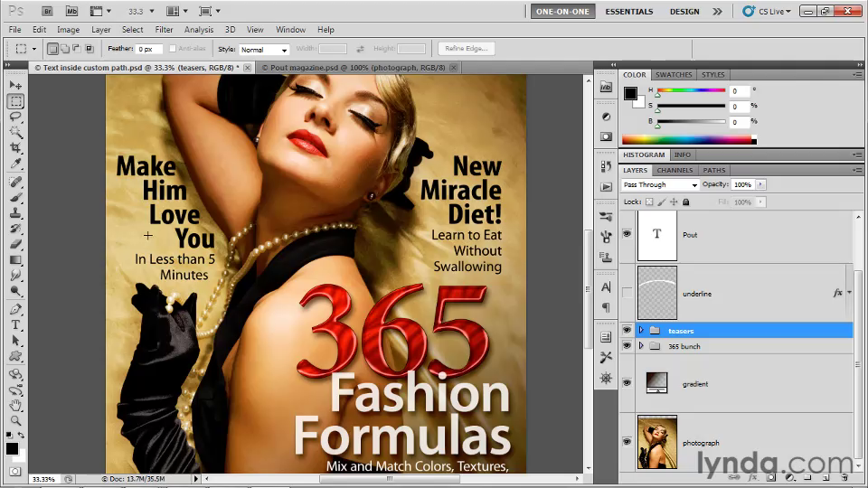Choose the Zoom tool in toolbox

point(15,420)
